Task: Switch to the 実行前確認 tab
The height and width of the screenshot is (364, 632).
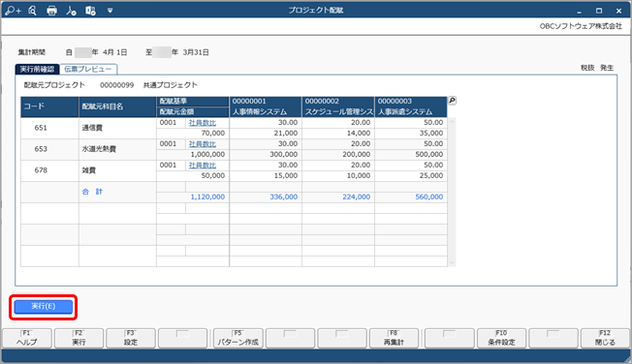Action: click(x=37, y=70)
